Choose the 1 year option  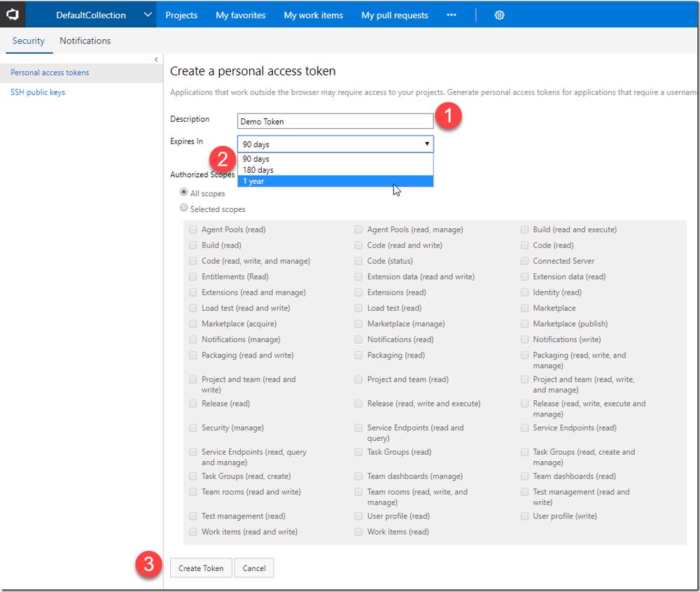[335, 181]
